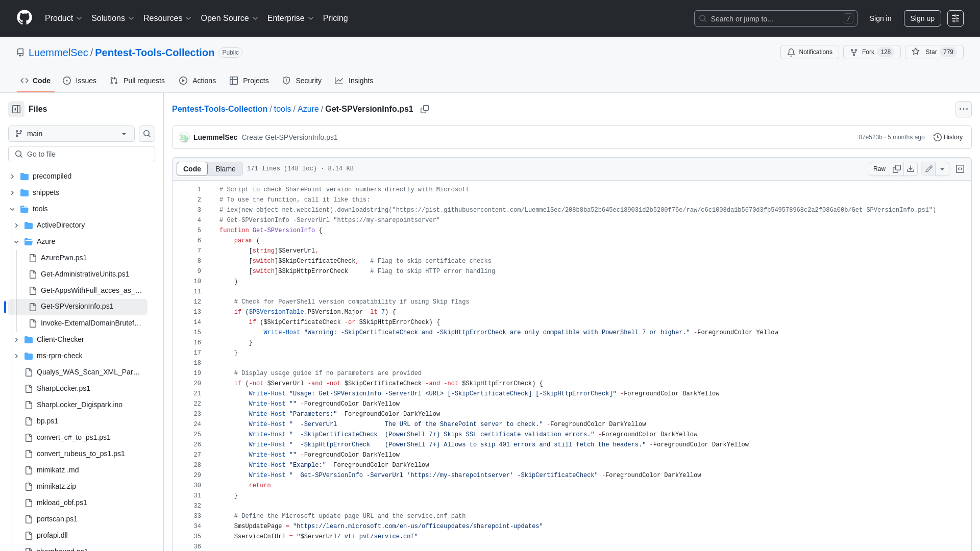Image resolution: width=980 pixels, height=551 pixels.
Task: Open profapi.dll in file tree
Action: coord(52,535)
